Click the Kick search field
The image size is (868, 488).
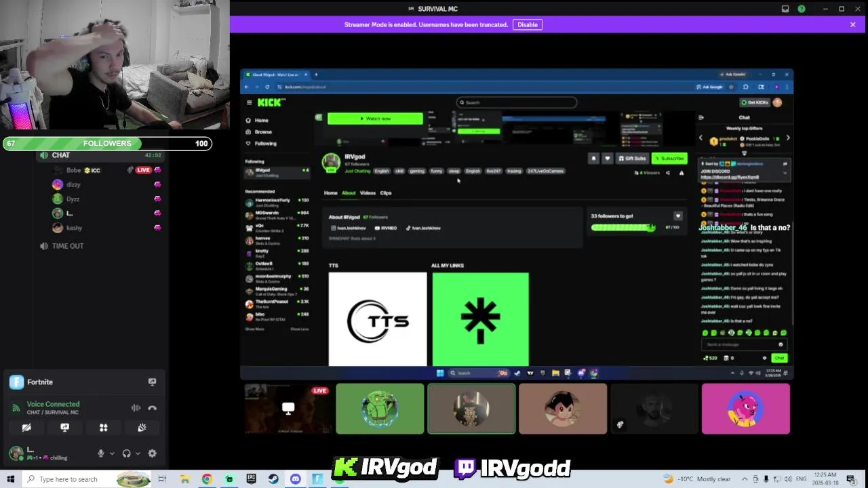click(517, 102)
